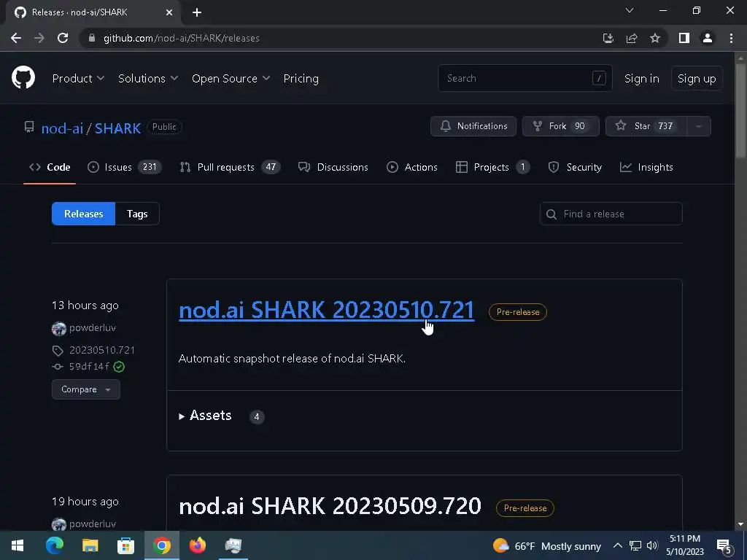The image size is (747, 560).
Task: Open the GitHub home logo
Action: pyautogui.click(x=23, y=77)
